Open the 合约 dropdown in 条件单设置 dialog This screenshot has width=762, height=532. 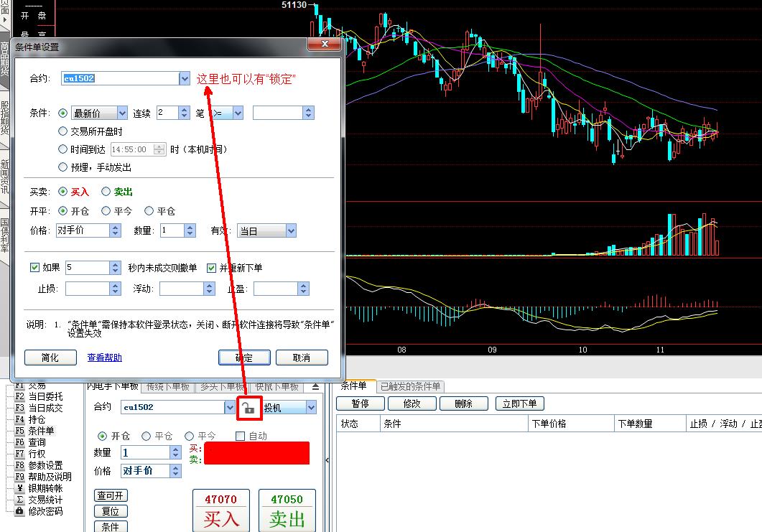click(x=185, y=78)
